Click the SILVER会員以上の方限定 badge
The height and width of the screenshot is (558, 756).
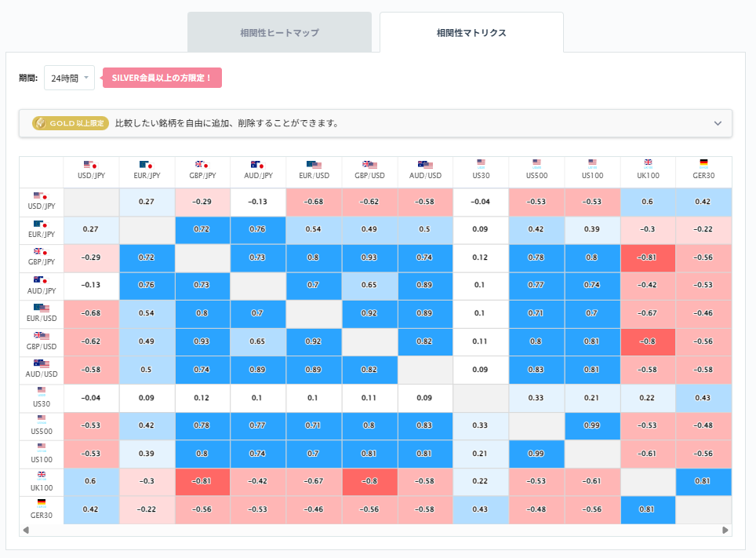pyautogui.click(x=162, y=78)
